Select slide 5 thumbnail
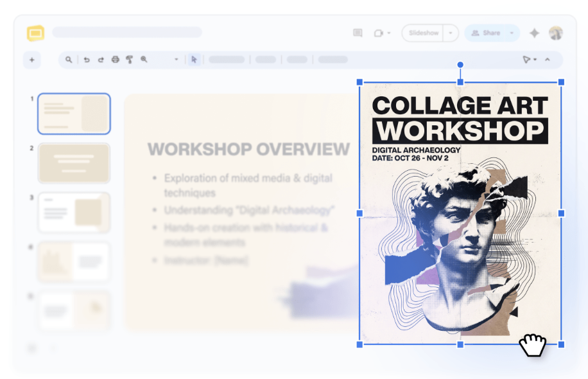The width and height of the screenshot is (588, 379). [x=74, y=312]
